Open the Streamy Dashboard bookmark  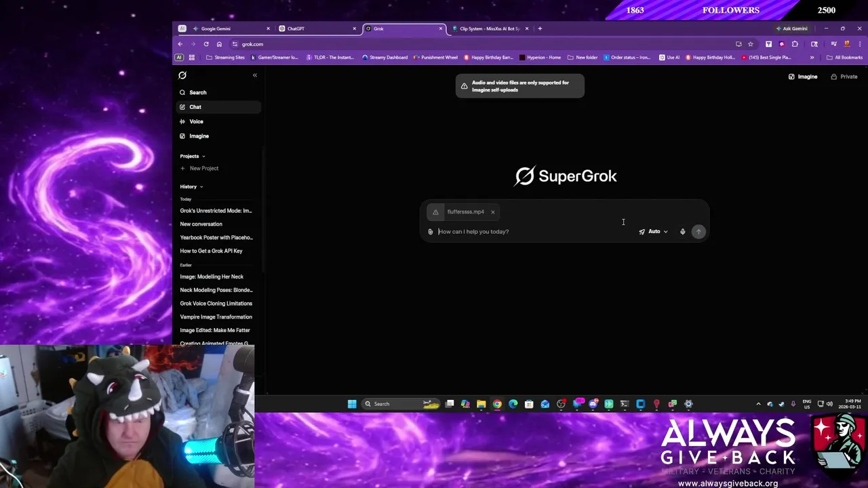point(384,58)
